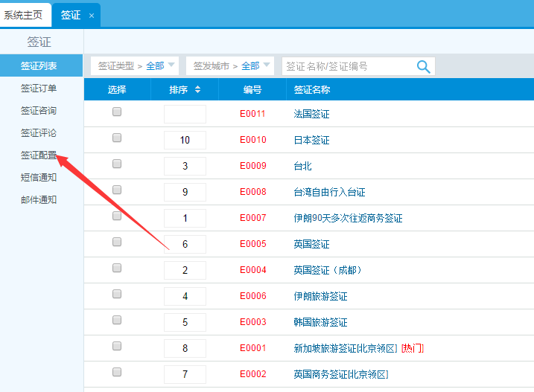Check the box next to 韩国旅游签证
Viewport: 534px width, 392px height.
click(x=117, y=321)
